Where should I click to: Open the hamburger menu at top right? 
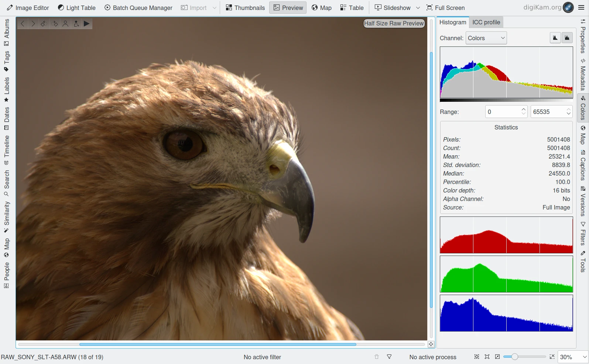(581, 8)
